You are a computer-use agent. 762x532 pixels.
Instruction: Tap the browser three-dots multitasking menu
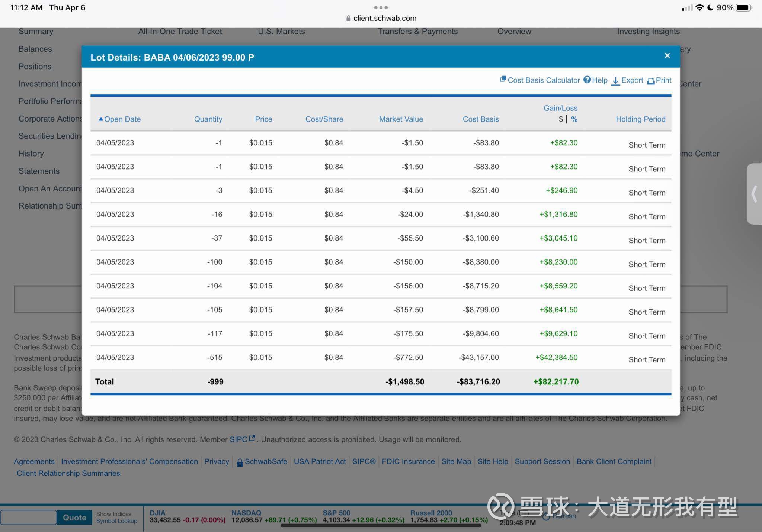[x=381, y=7]
